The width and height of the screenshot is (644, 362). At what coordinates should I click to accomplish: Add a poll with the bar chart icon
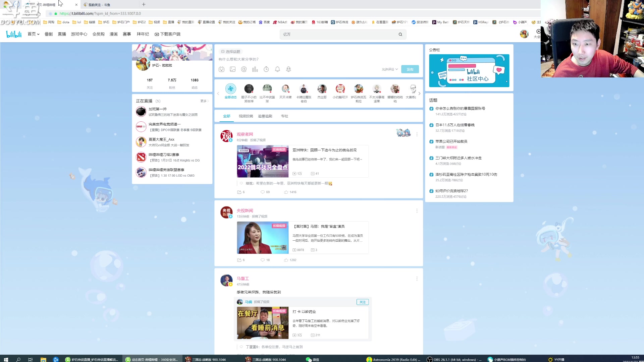pyautogui.click(x=255, y=69)
